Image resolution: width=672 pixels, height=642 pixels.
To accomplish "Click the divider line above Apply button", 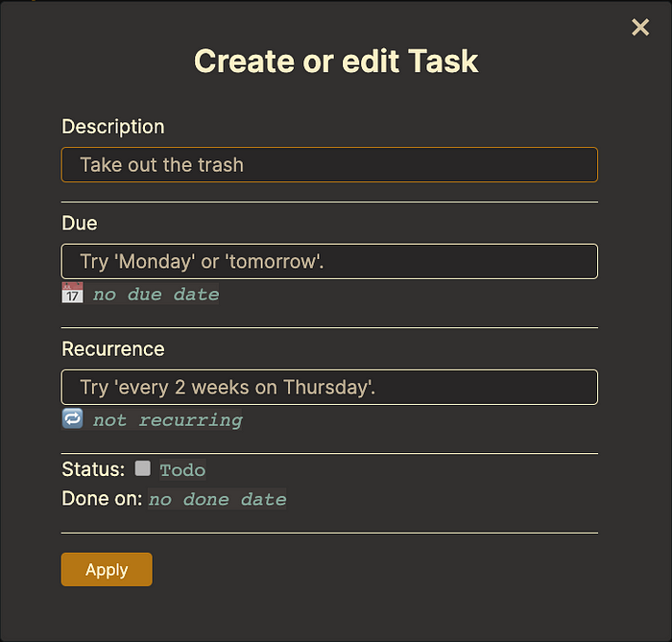I will [329, 534].
